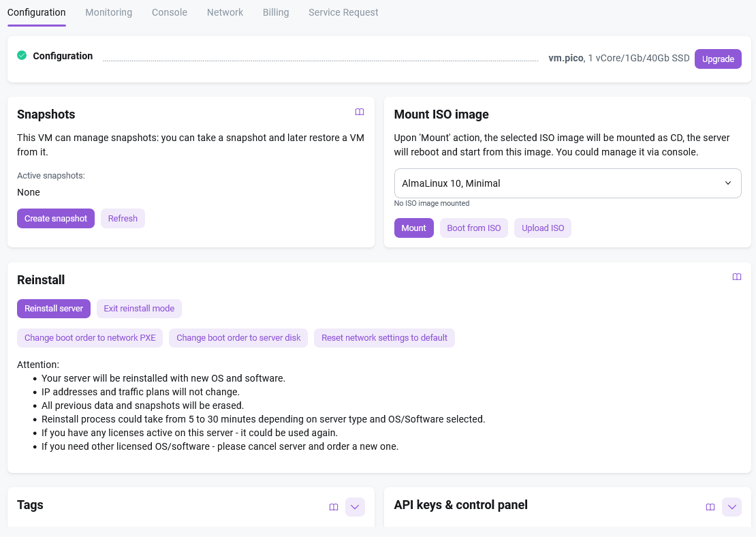
Task: Open the Console tab
Action: pos(170,12)
